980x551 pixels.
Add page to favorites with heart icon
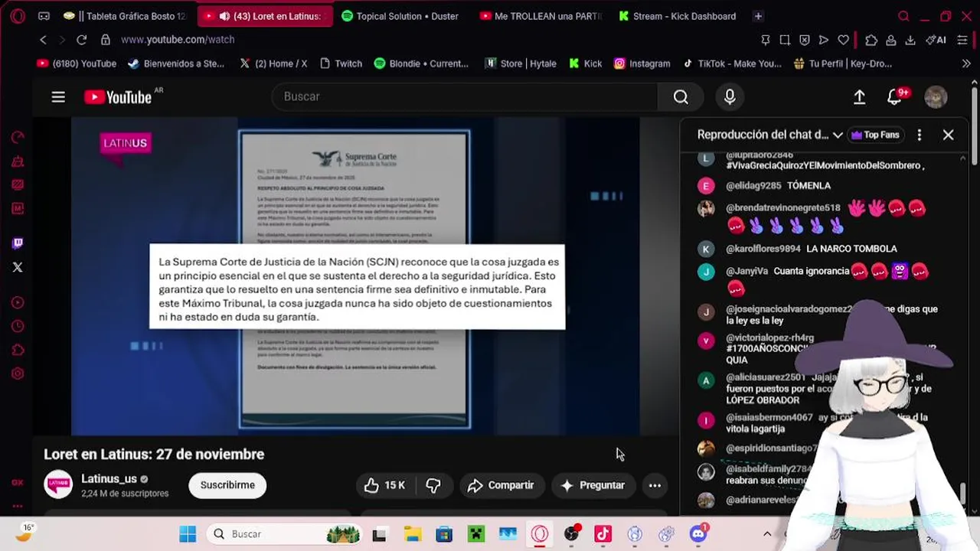tap(843, 40)
